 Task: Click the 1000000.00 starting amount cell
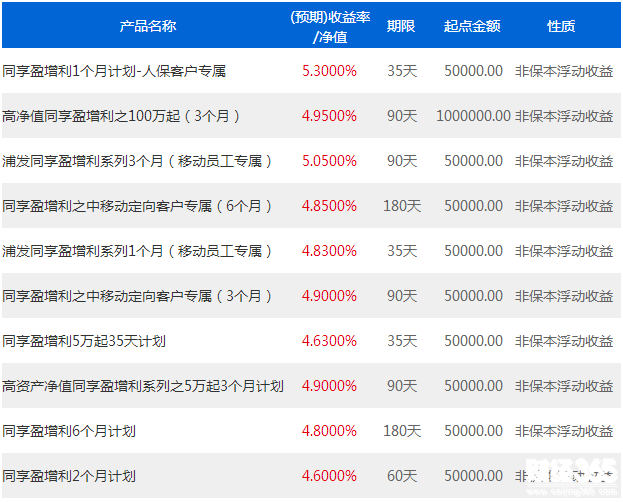pos(473,116)
